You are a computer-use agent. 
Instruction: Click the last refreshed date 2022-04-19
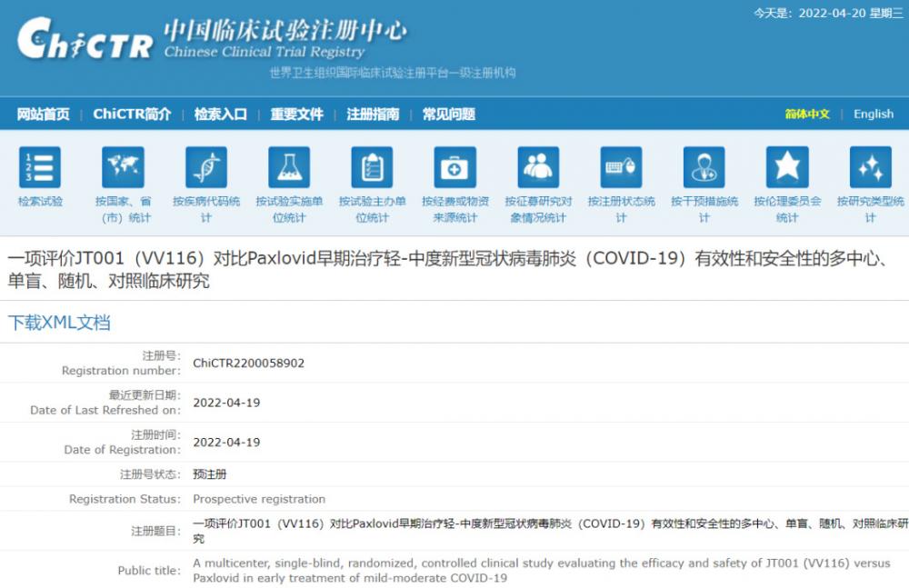pyautogui.click(x=226, y=403)
